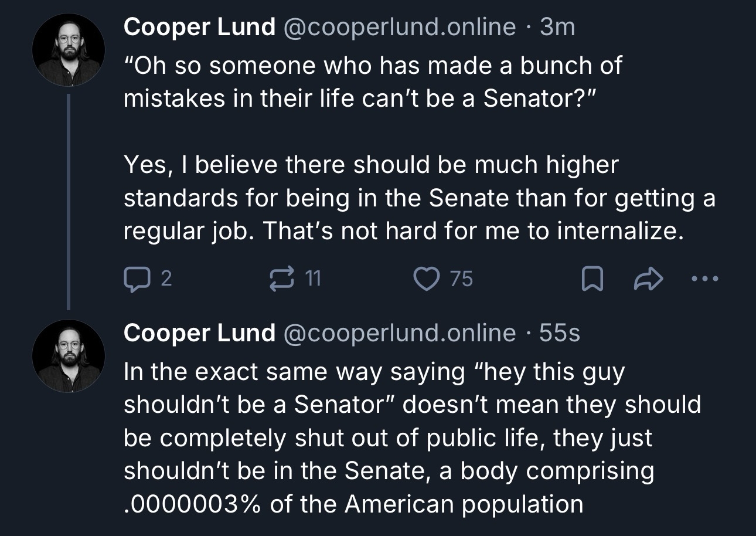Click the avatar on the 55s reply
This screenshot has width=756, height=536.
tap(68, 355)
